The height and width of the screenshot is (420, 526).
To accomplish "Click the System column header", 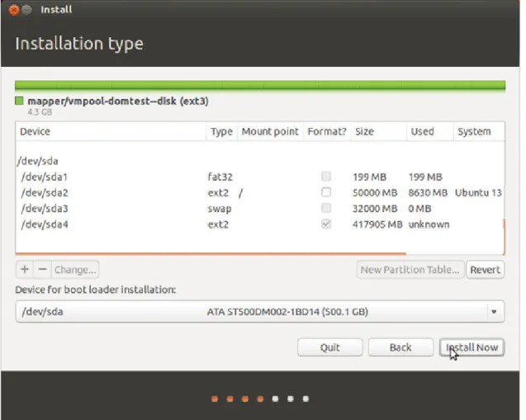I will tap(479, 131).
